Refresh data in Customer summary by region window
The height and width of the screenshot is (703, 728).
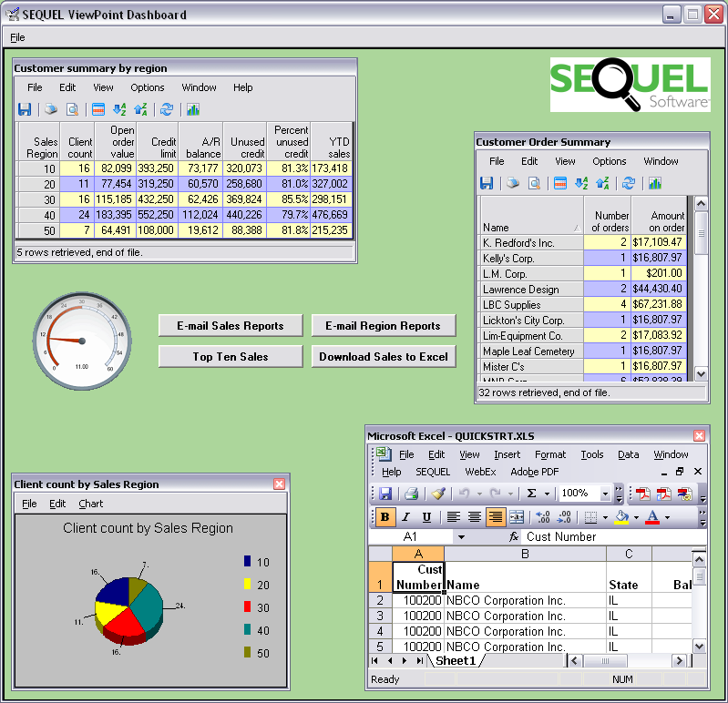[166, 109]
